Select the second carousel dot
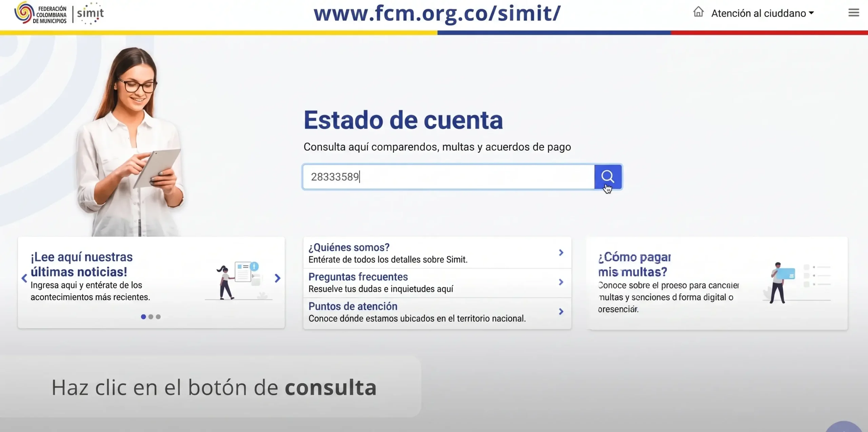The height and width of the screenshot is (432, 868). [x=151, y=317]
